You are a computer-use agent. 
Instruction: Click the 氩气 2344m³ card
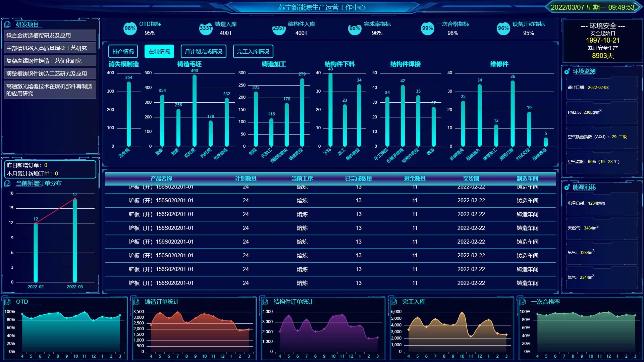pyautogui.click(x=602, y=277)
